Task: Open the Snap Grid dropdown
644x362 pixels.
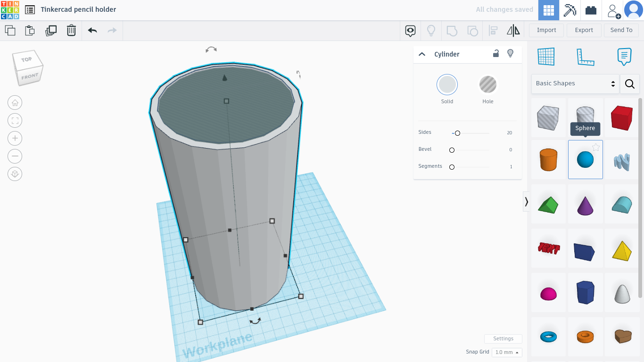Action: pos(507,352)
